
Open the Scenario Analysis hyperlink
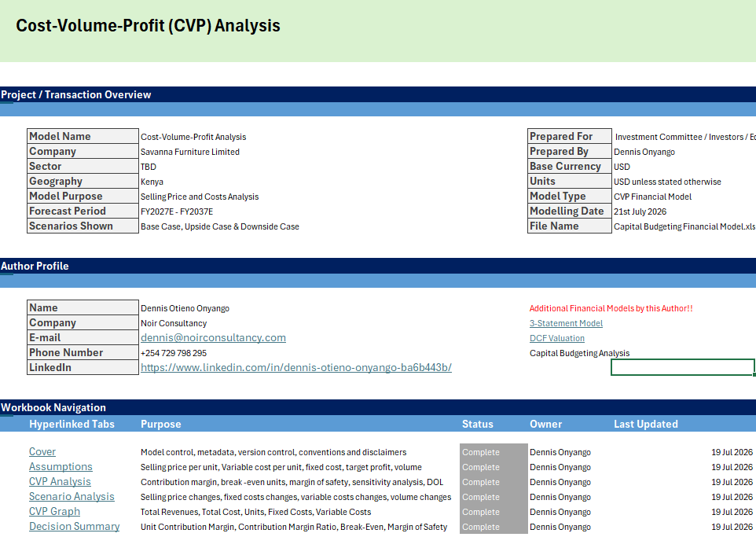tap(72, 496)
